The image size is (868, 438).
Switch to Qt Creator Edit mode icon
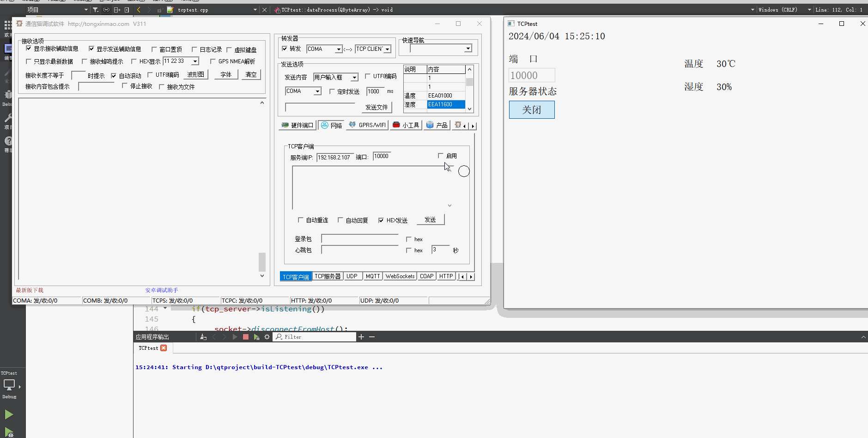click(x=7, y=49)
